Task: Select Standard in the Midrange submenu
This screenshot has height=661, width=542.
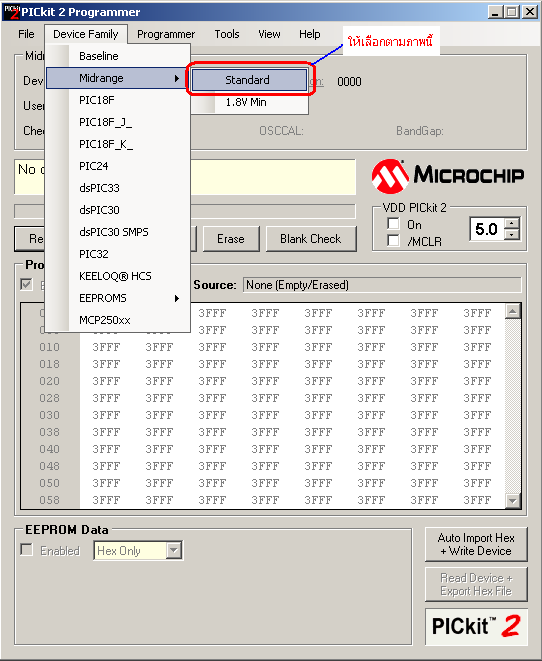Action: coord(249,80)
